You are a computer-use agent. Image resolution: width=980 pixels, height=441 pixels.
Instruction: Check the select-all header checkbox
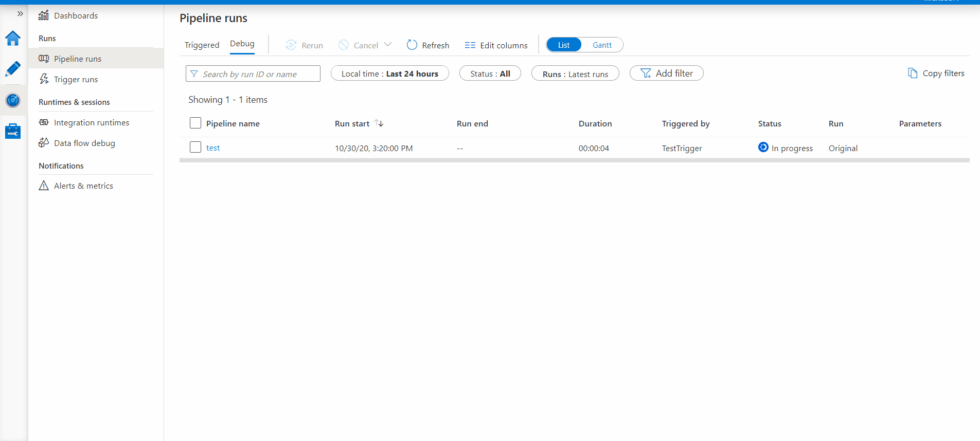[195, 123]
